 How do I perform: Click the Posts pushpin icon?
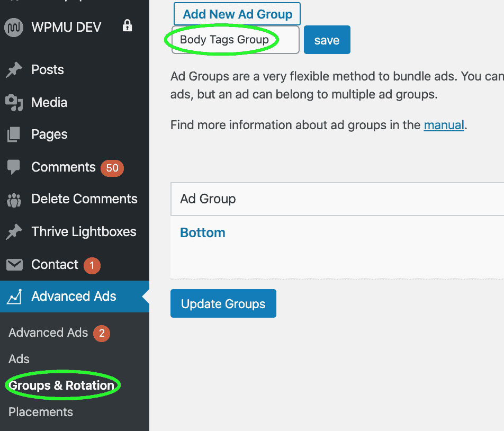point(14,70)
